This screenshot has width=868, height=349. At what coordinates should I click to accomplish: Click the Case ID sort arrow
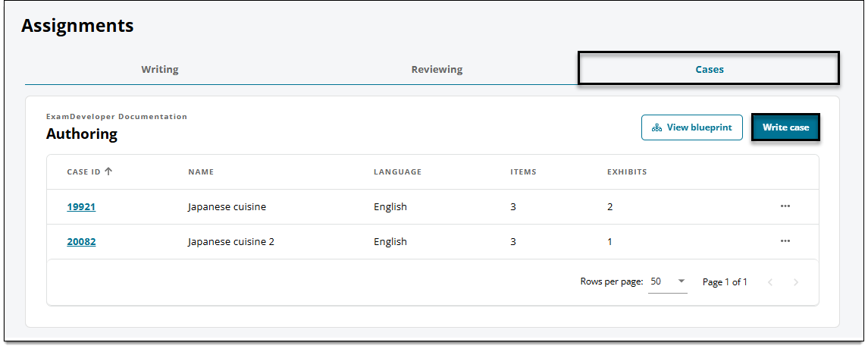pos(108,171)
